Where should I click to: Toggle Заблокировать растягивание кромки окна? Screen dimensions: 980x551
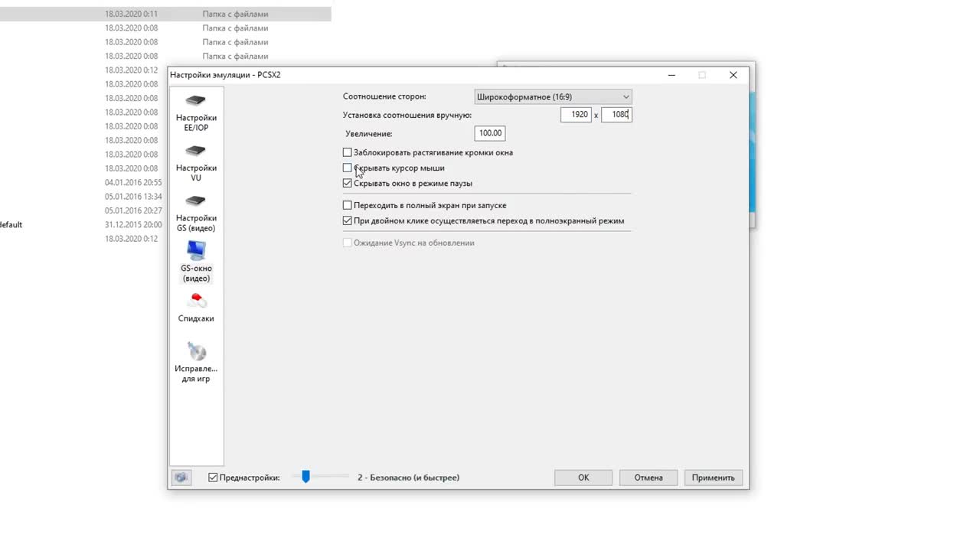coord(348,152)
